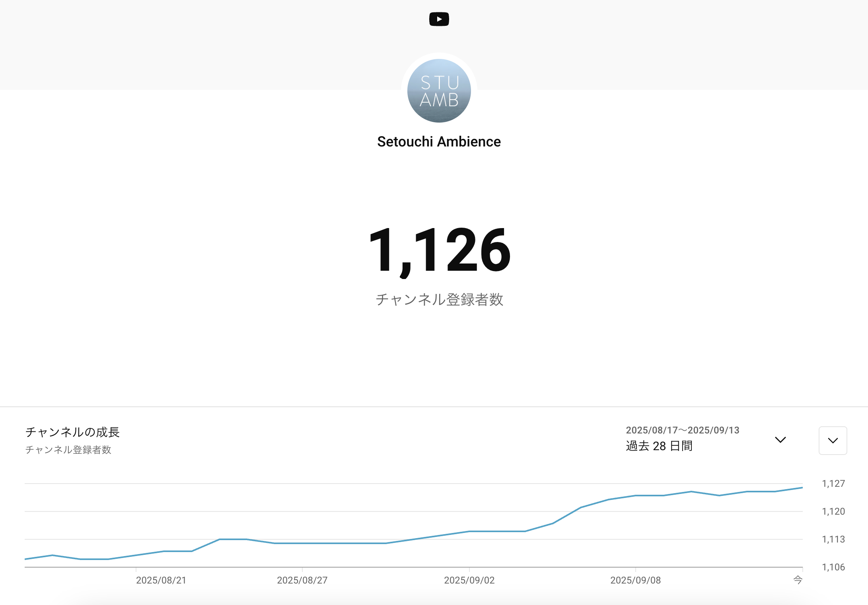
Task: Expand the boxed chevron button at right
Action: 833,441
